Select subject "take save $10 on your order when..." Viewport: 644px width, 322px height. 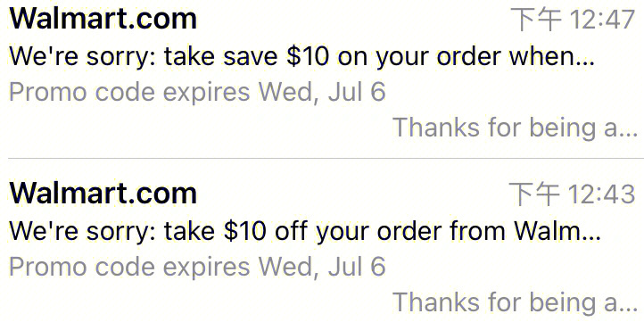click(x=379, y=56)
